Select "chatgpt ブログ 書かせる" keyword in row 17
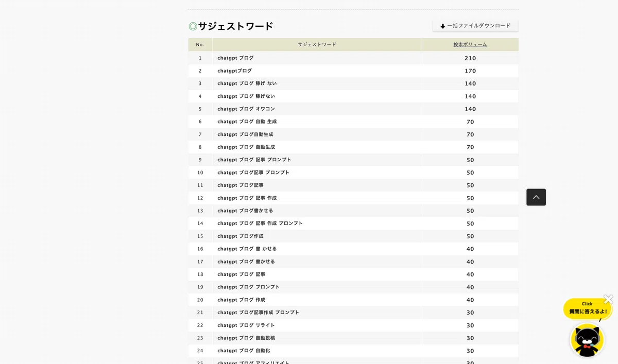Screen dimensions: 618x364 pos(246,262)
